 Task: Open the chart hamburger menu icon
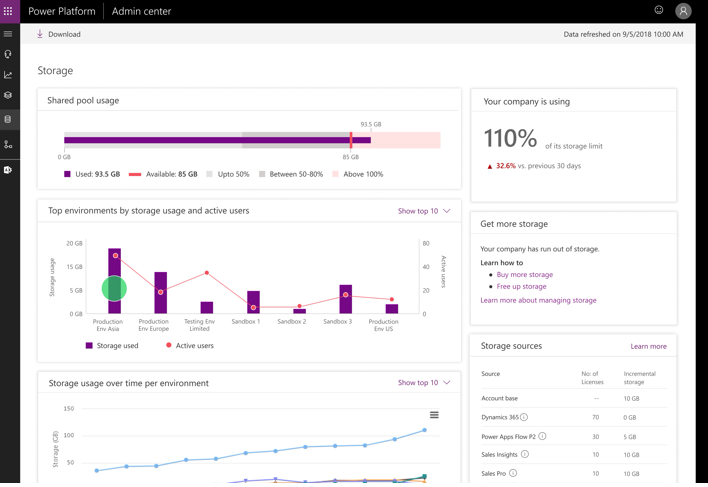434,415
